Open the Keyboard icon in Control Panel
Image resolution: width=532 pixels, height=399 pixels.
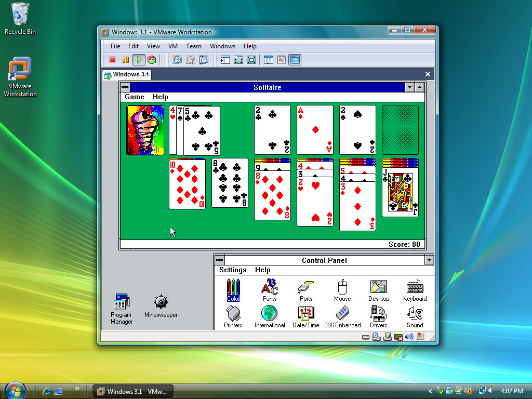pos(415,290)
